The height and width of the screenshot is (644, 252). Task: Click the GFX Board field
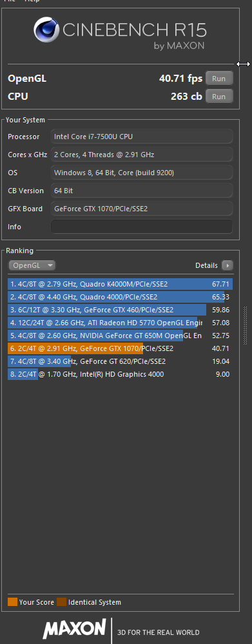(141, 209)
